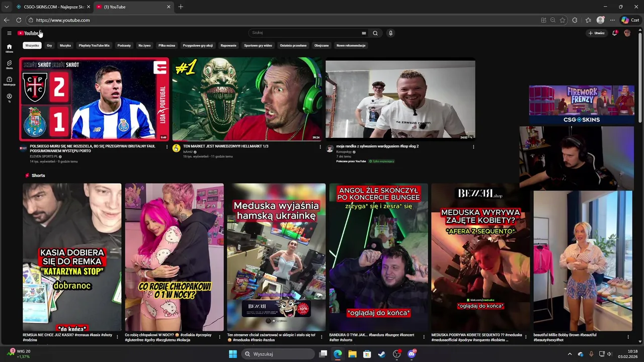Select the Sportowe gry wideo chip
Image resolution: width=644 pixels, height=362 pixels.
[258, 45]
